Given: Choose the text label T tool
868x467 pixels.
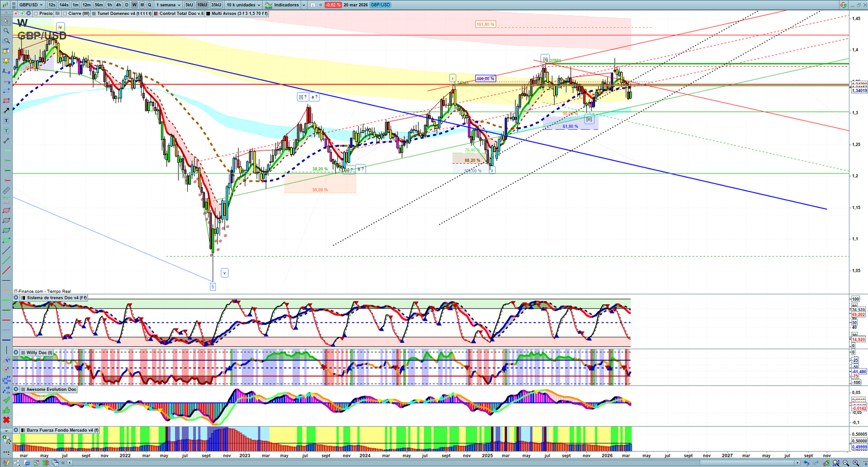Looking at the screenshot, I should [6, 121].
